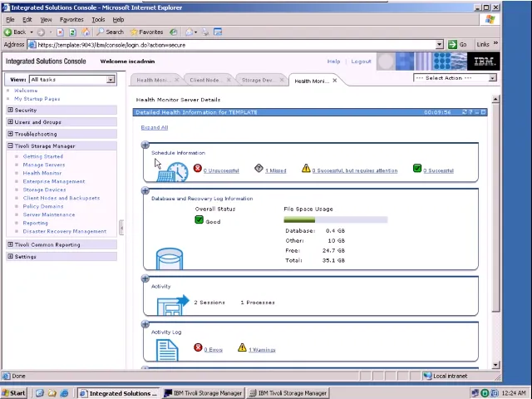Expand the Tivoli Common Reporting section
Image resolution: width=532 pixels, height=399 pixels.
(x=10, y=244)
